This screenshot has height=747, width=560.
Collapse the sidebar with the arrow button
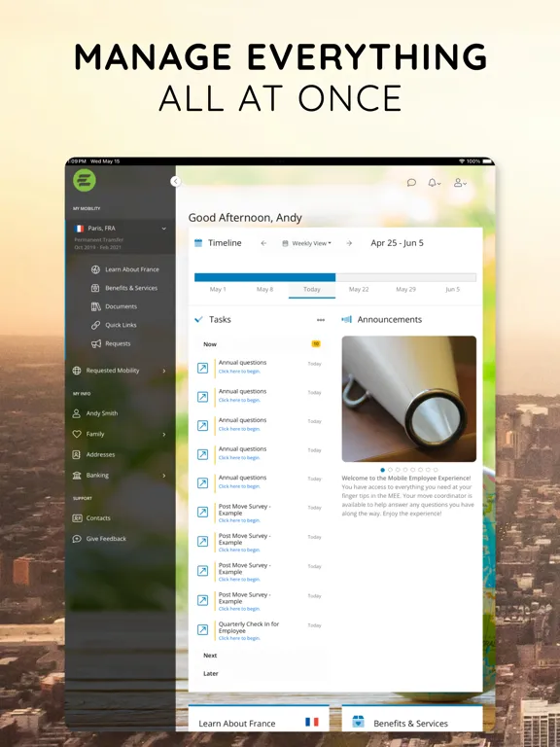pos(176,181)
